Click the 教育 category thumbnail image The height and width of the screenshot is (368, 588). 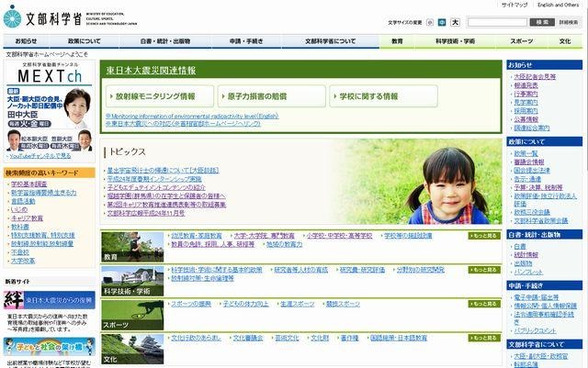(132, 247)
